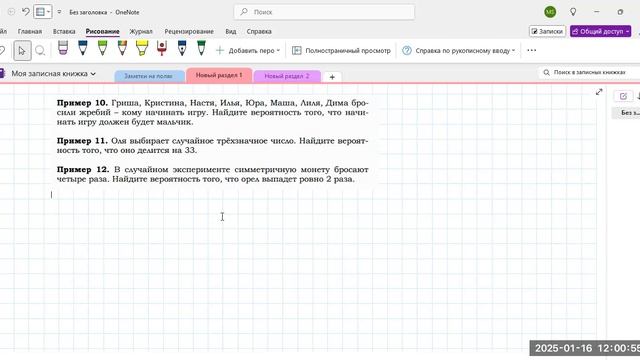Switch to Новый раздел 1 section tab

coord(219,75)
